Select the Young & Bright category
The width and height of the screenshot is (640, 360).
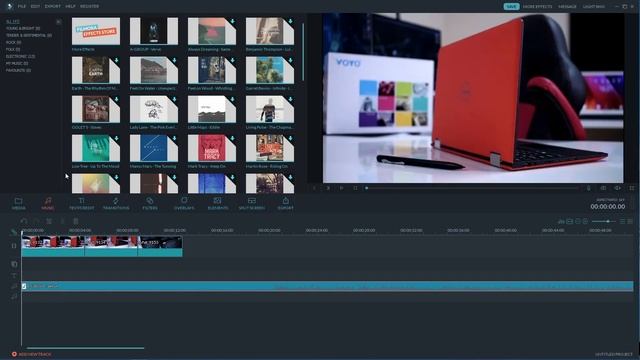click(23, 29)
